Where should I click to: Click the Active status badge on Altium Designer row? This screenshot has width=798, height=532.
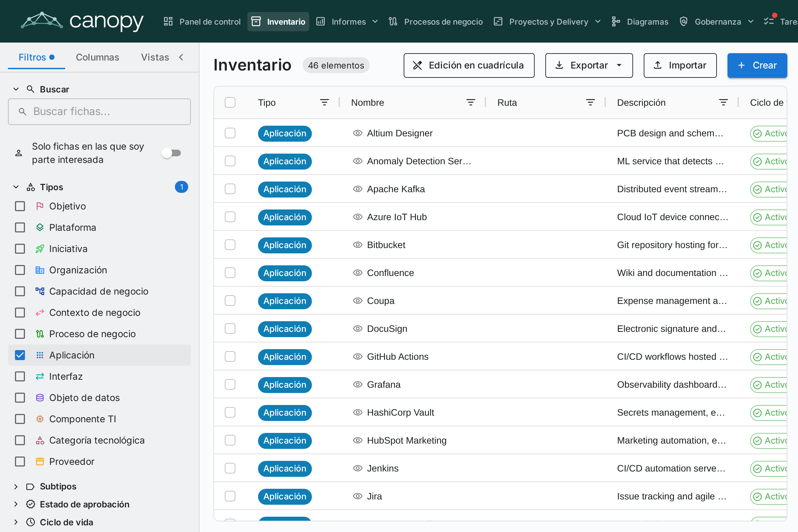(768, 133)
